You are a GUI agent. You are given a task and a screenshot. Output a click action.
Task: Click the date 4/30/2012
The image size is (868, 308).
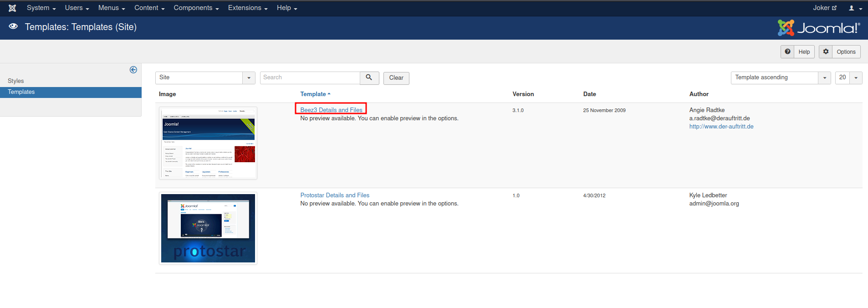click(x=594, y=195)
